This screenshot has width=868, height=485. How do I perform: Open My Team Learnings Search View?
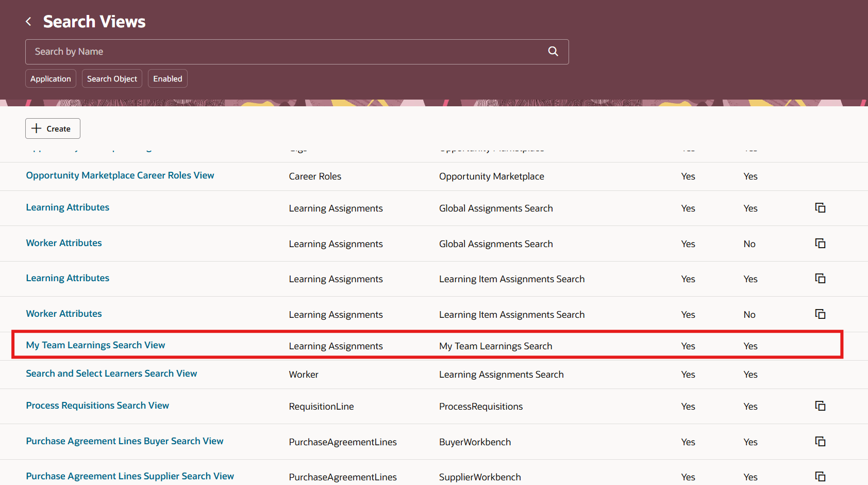point(95,345)
